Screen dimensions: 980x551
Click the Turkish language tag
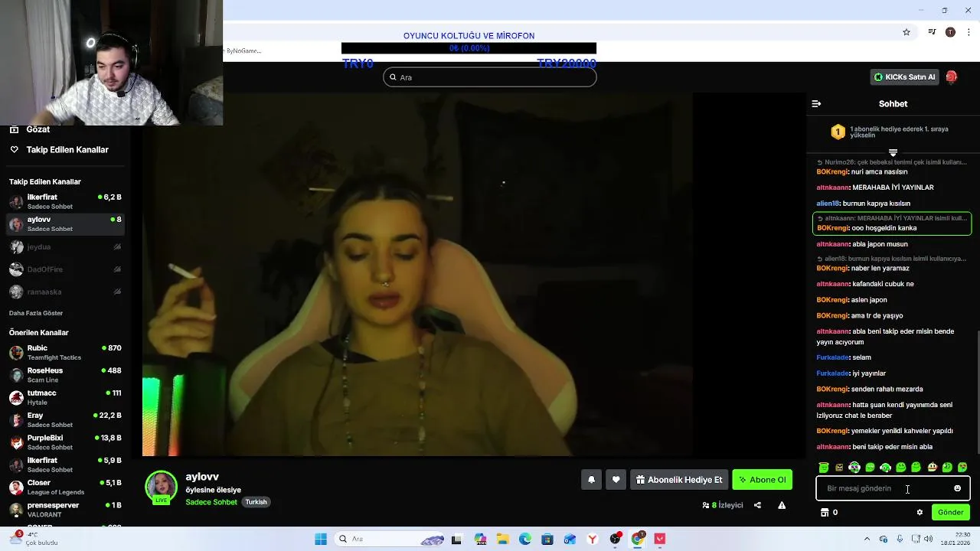coord(256,502)
